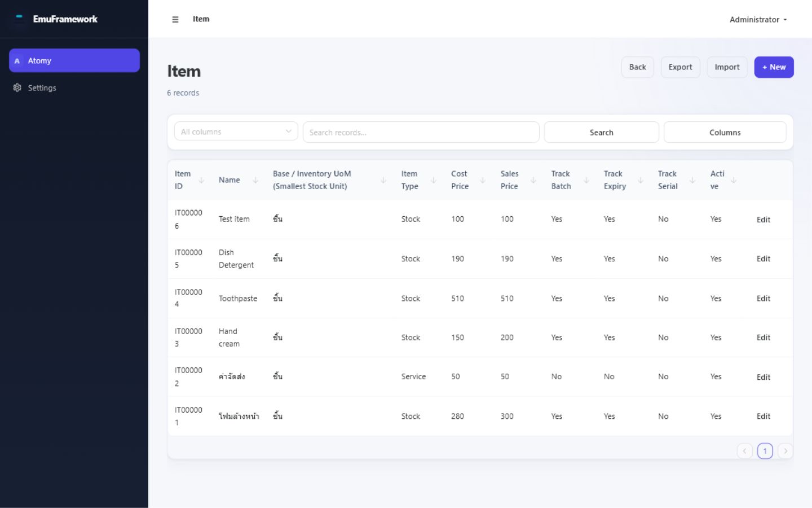Screen dimensions: 812x508
Task: Select Atomy in the sidebar
Action: pos(74,60)
